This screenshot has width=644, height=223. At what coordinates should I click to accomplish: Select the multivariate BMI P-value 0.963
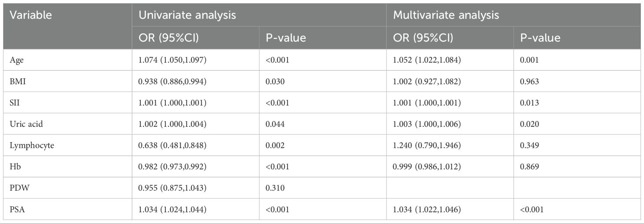(529, 81)
